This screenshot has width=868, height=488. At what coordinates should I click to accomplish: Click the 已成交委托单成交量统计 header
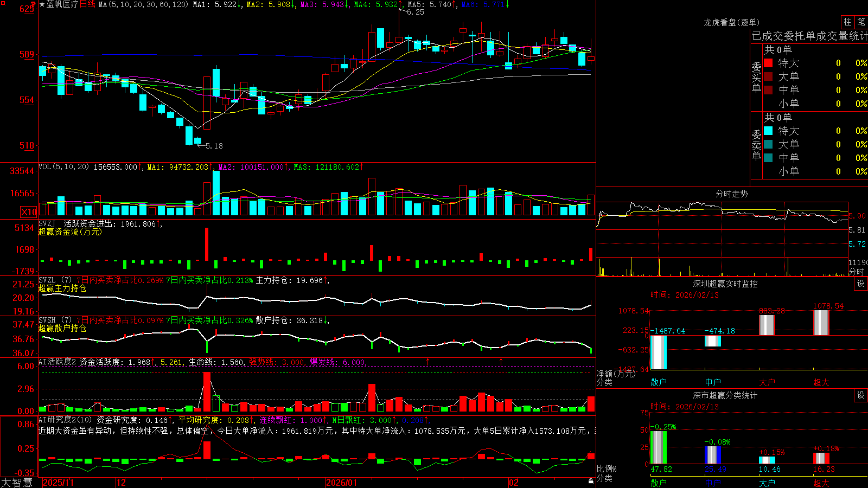(809, 36)
